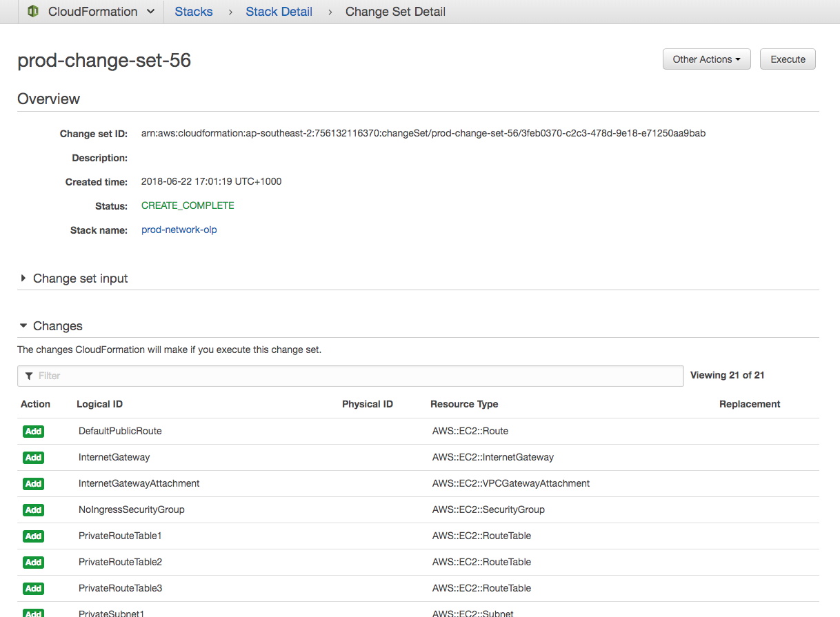This screenshot has height=617, width=840.
Task: Click into the Filter changes field
Action: tap(350, 376)
